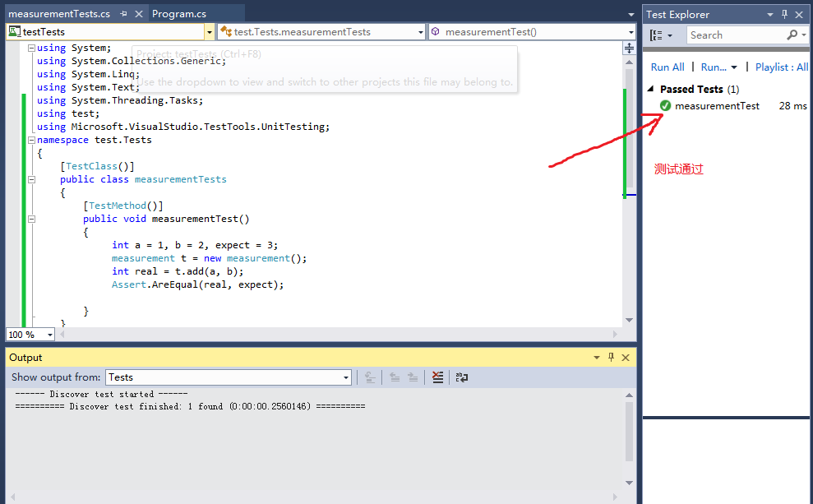Image resolution: width=813 pixels, height=504 pixels.
Task: Click the TestClass attribute text
Action: tap(91, 166)
